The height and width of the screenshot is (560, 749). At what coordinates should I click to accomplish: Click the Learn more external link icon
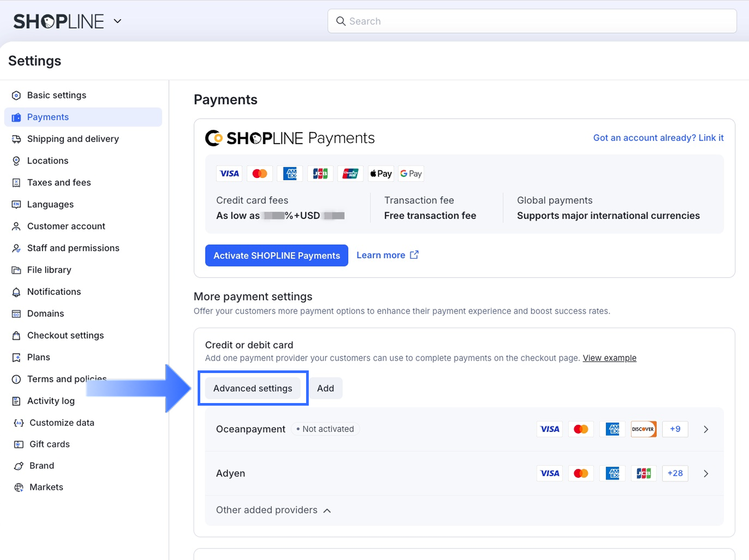[x=414, y=255]
